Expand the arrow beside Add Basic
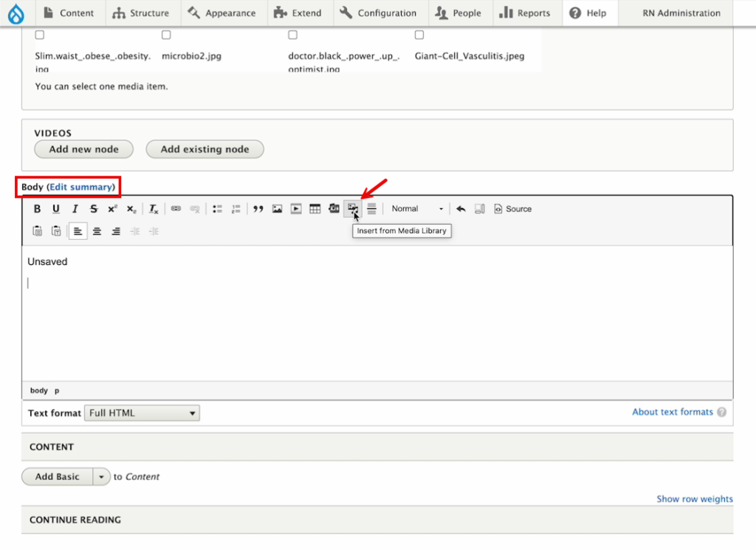The height and width of the screenshot is (550, 756). pyautogui.click(x=102, y=477)
